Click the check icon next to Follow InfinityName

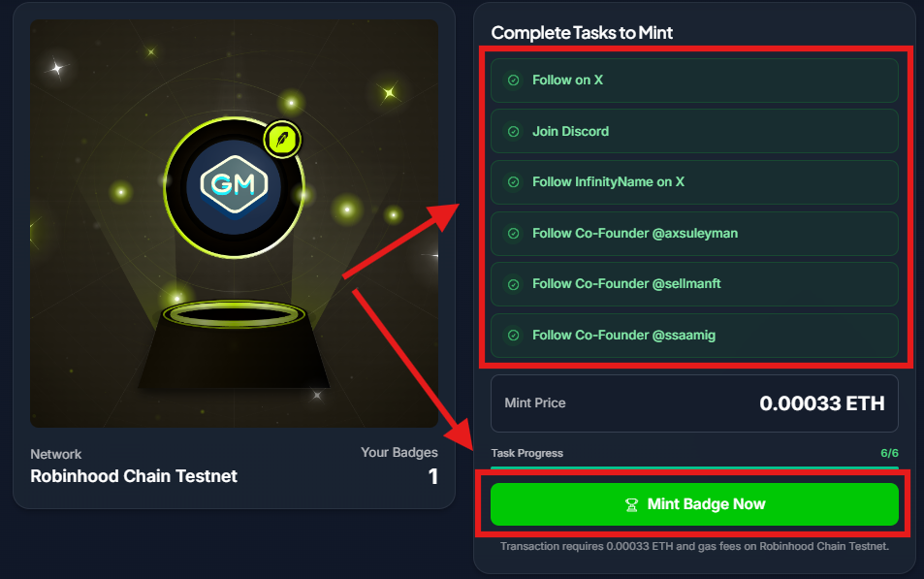pyautogui.click(x=513, y=182)
